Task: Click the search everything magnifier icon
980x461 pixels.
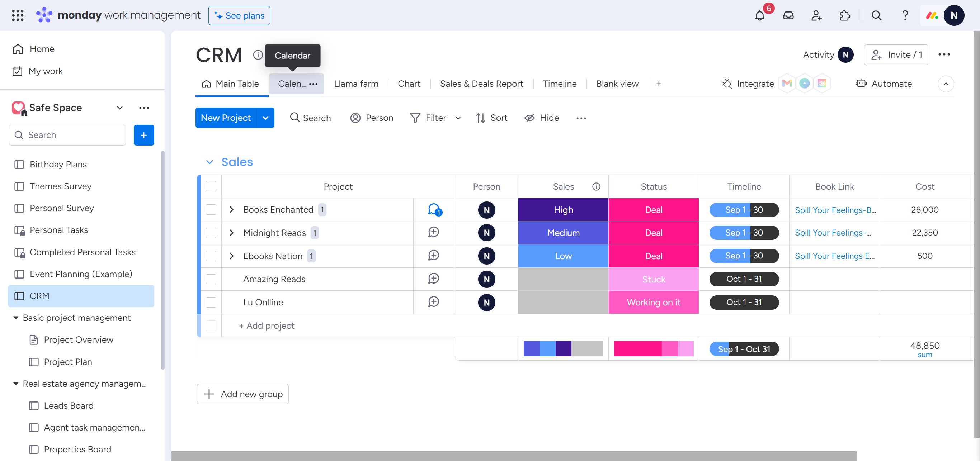Action: point(876,15)
